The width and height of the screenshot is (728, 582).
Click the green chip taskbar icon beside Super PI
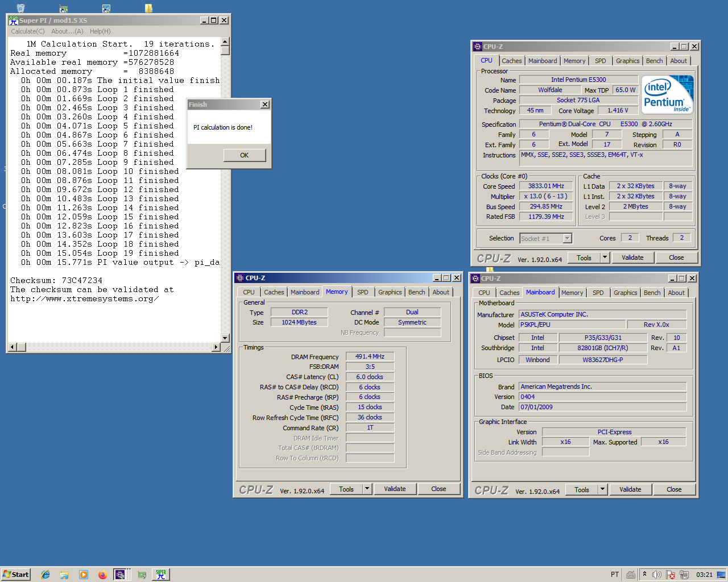coord(142,575)
